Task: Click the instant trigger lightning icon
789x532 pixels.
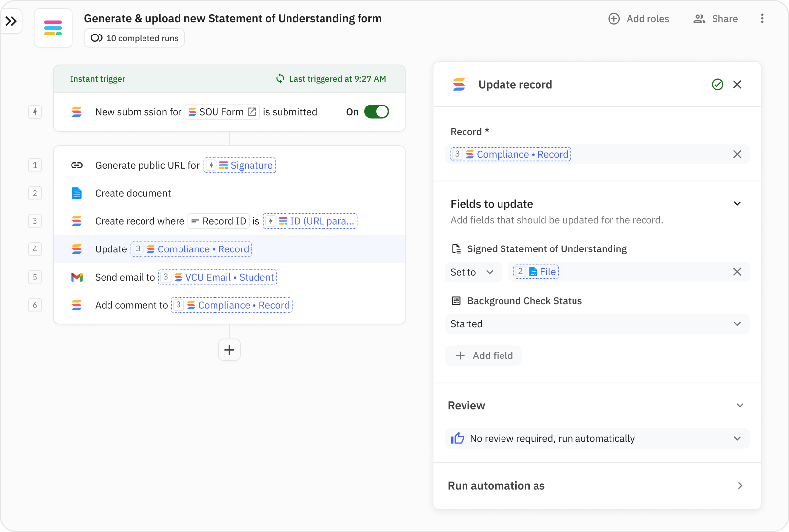Action: (35, 112)
